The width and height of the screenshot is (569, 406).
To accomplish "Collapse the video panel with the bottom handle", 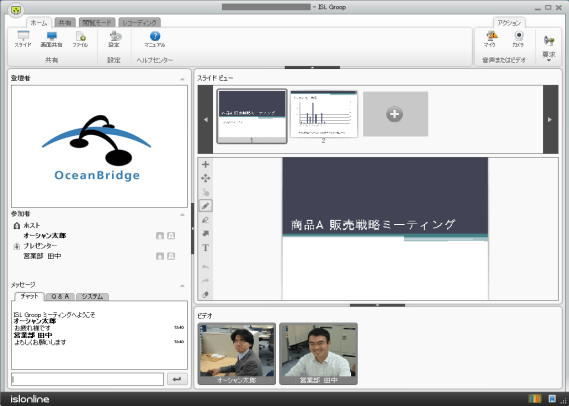I will [377, 305].
